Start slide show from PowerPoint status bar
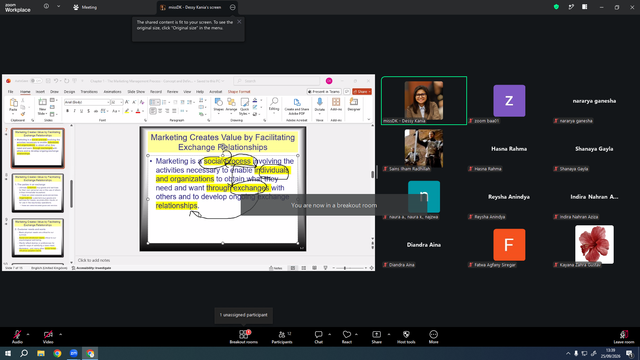This screenshot has width=640, height=360. click(325, 268)
